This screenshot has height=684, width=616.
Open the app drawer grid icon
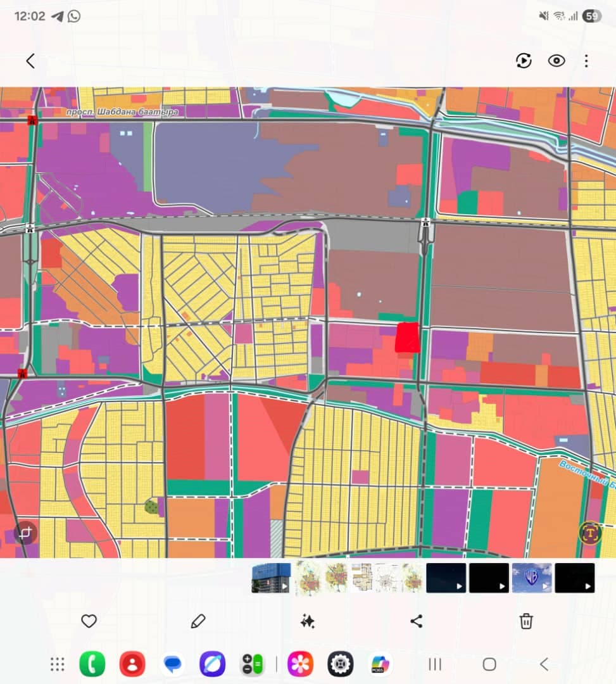(57, 664)
